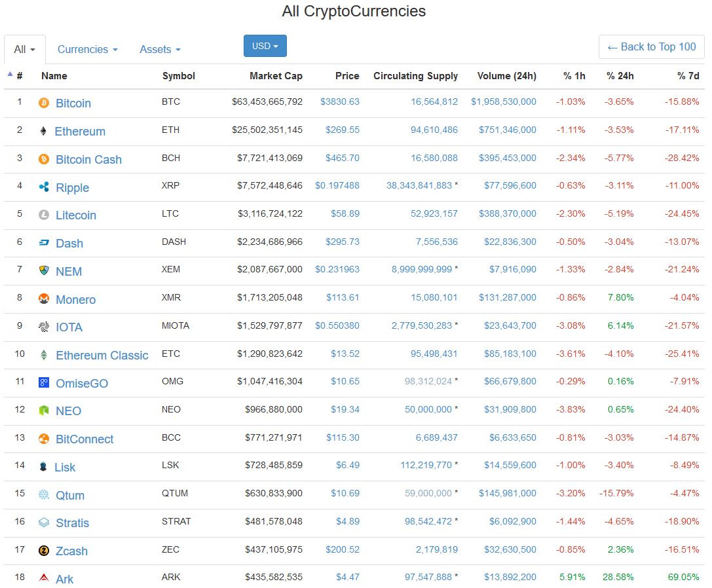Click the Zcash logo icon

coord(44,551)
